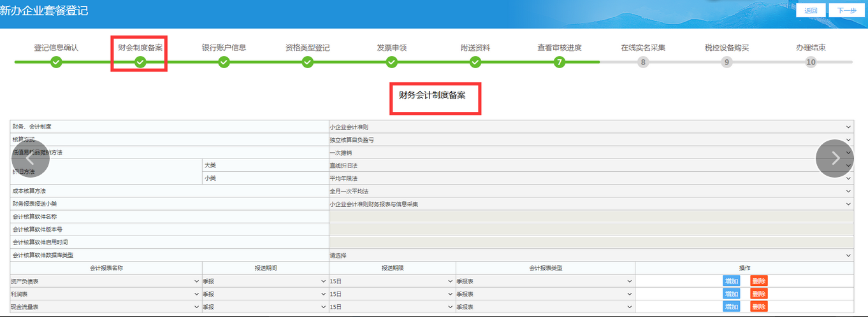Screen dimensions: 868x317
Task: Go to next slide with right arrow
Action: pos(835,158)
